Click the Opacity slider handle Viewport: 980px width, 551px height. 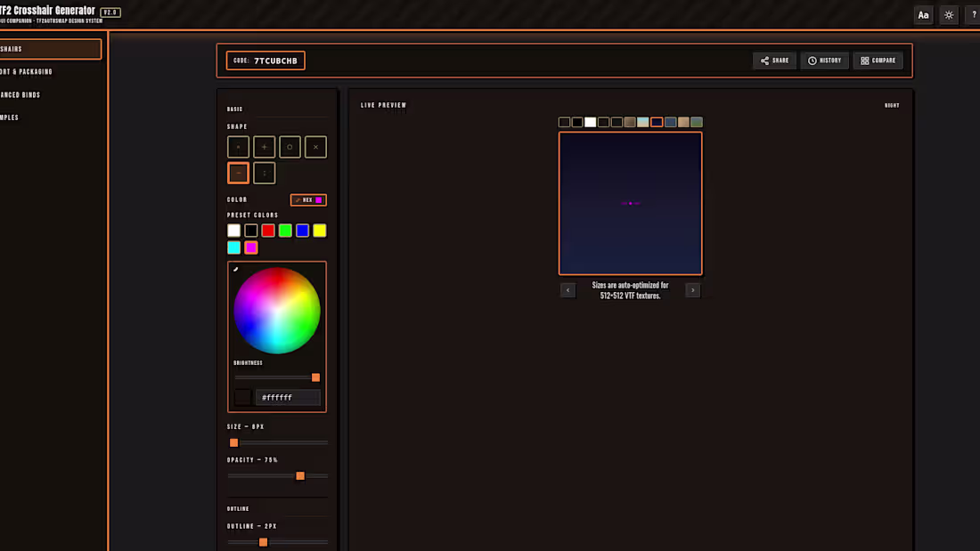[x=300, y=475]
